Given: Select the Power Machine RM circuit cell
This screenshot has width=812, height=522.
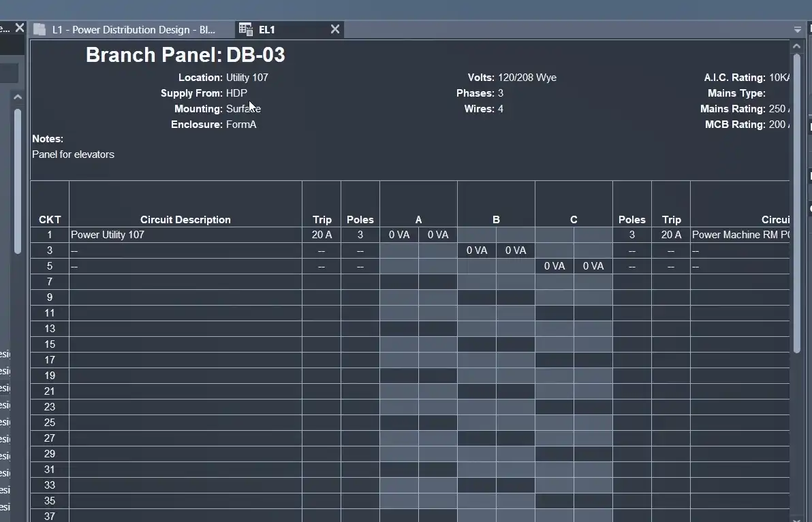Looking at the screenshot, I should click(740, 235).
